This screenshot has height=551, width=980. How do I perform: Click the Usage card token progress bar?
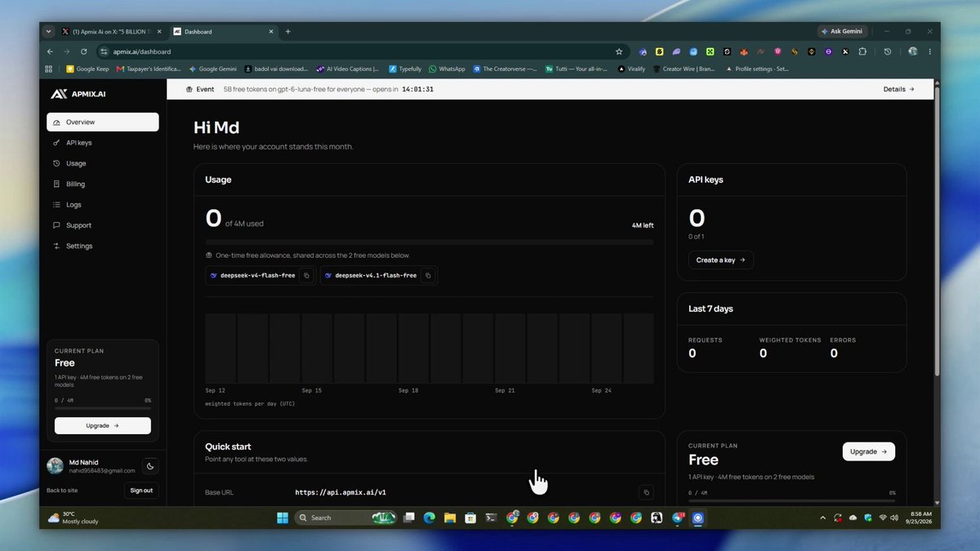(430, 242)
